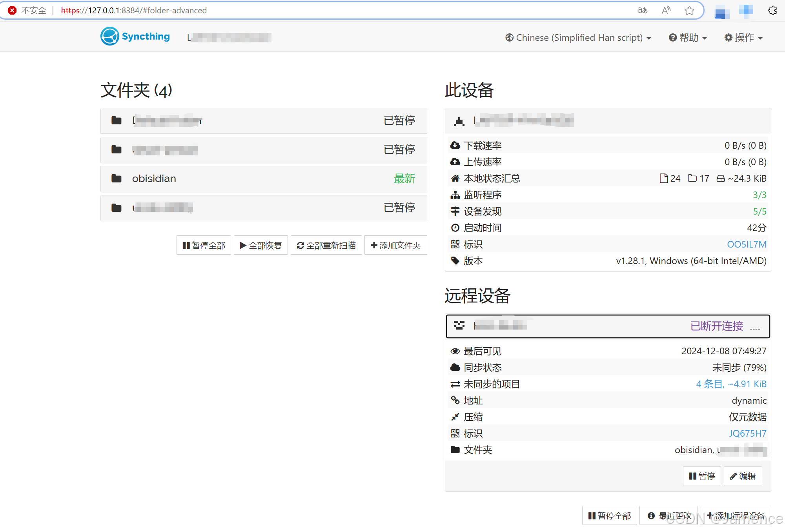Image resolution: width=785 pixels, height=532 pixels.
Task: Click the browser address bar URL
Action: (x=133, y=11)
